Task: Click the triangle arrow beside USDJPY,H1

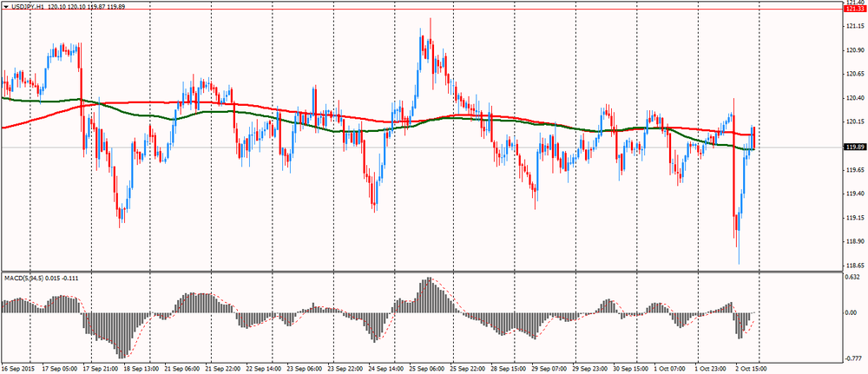Action: tap(5, 5)
